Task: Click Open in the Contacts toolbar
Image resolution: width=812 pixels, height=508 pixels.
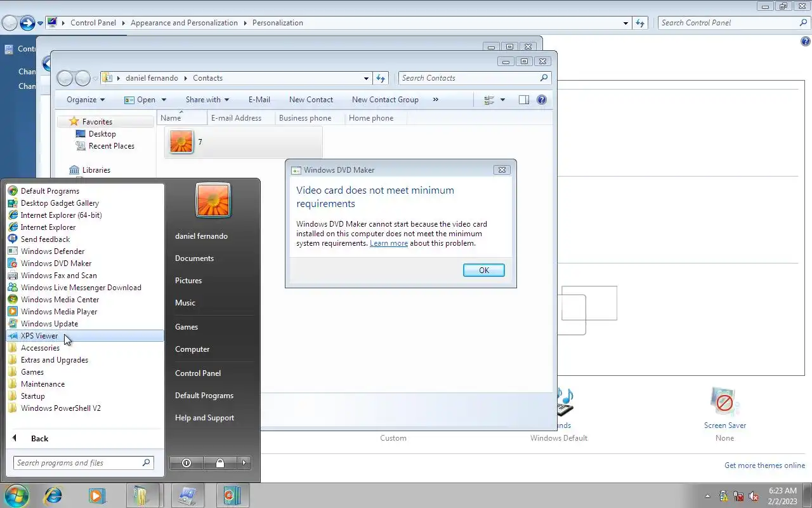Action: pos(145,100)
